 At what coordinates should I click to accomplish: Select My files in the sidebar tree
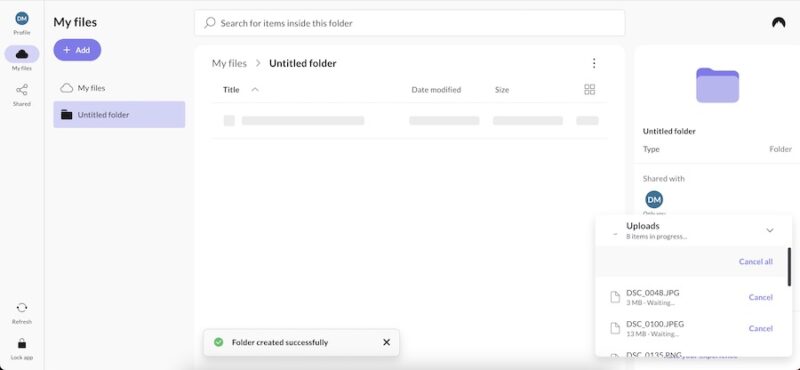(x=119, y=88)
